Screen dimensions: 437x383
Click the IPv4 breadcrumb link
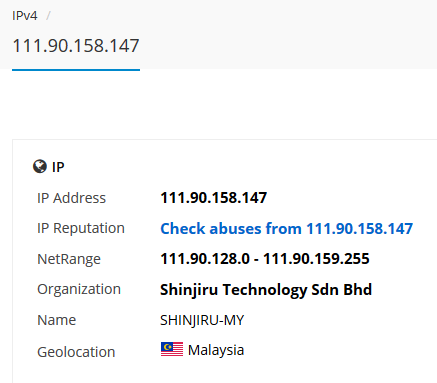(x=25, y=16)
